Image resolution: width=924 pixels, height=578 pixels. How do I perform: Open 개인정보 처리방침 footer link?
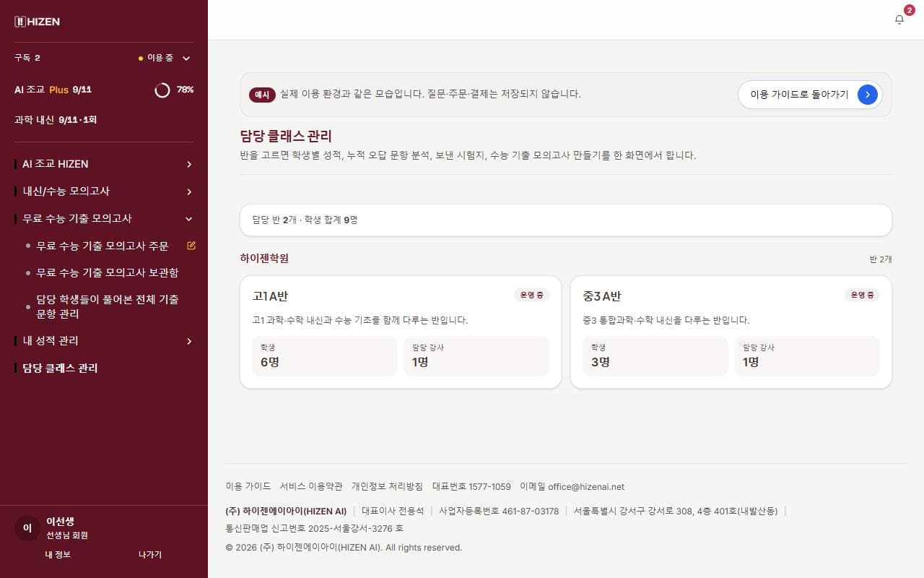[x=387, y=487]
